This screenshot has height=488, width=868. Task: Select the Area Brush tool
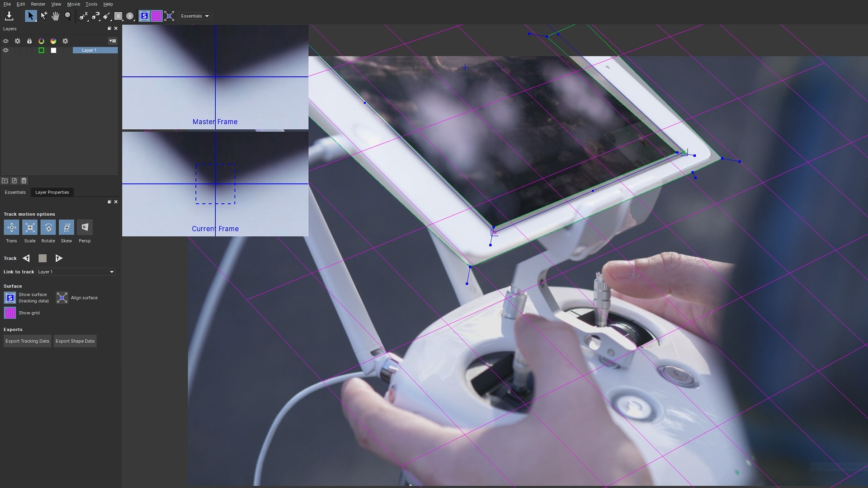click(107, 16)
